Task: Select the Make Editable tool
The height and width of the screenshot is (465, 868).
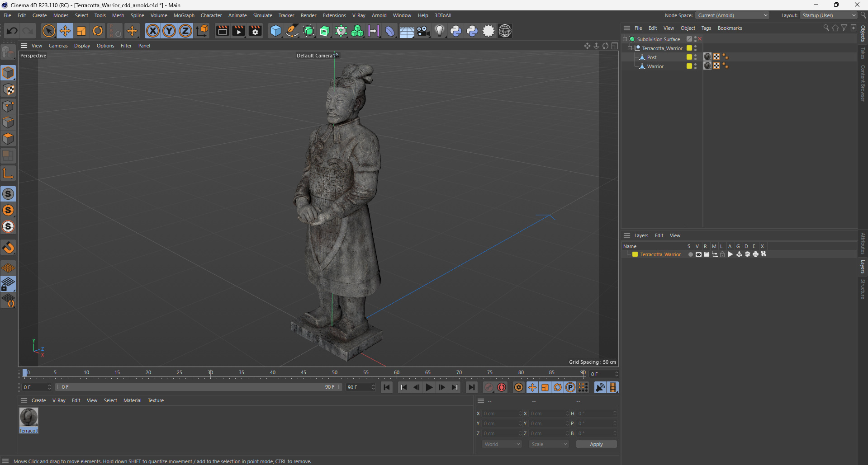Action: (9, 53)
